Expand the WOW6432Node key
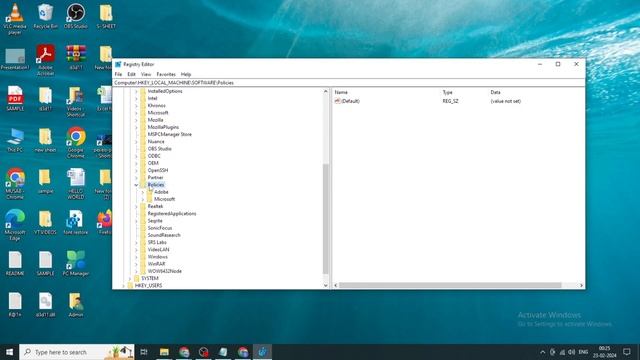This screenshot has height=360, width=640. coord(136,271)
